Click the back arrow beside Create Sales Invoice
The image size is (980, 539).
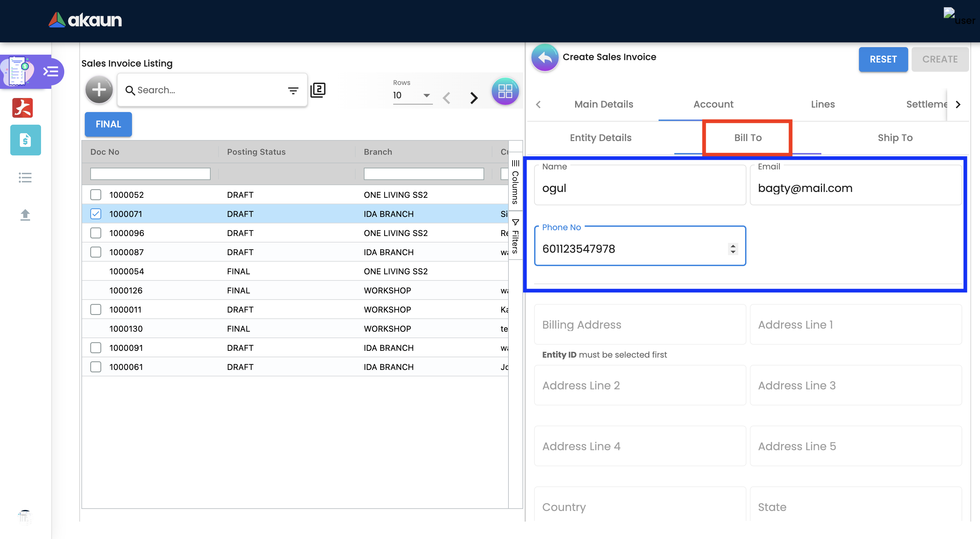(x=544, y=58)
